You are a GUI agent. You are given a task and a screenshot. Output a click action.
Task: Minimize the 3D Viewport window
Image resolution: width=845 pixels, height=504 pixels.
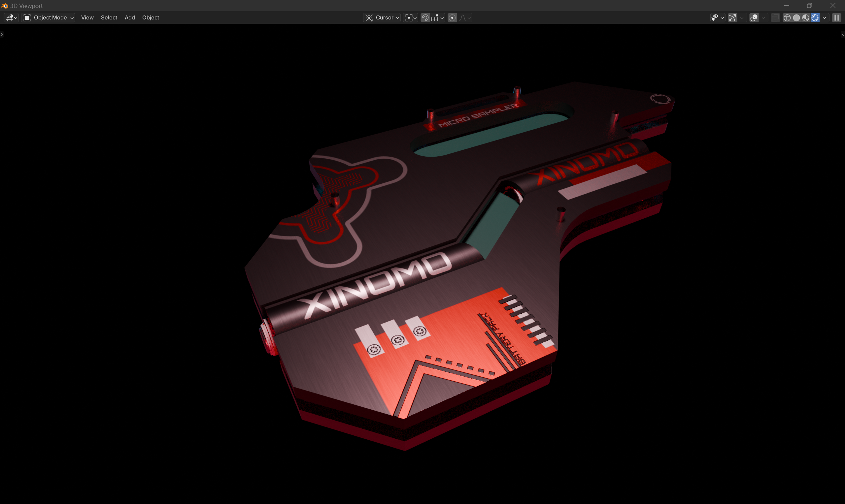click(787, 6)
